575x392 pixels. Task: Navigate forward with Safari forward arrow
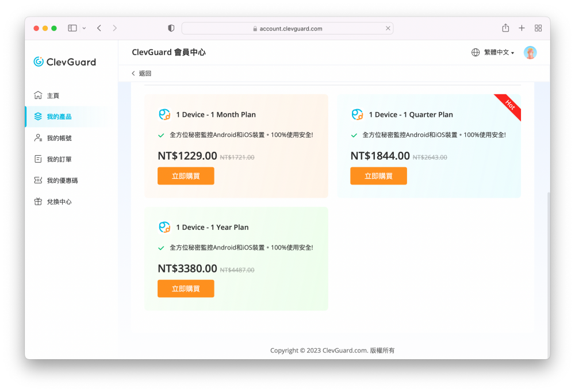pos(115,28)
